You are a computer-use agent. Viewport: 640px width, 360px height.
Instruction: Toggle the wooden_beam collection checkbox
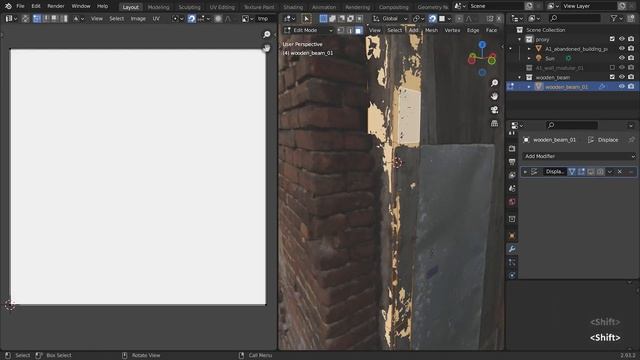612,77
